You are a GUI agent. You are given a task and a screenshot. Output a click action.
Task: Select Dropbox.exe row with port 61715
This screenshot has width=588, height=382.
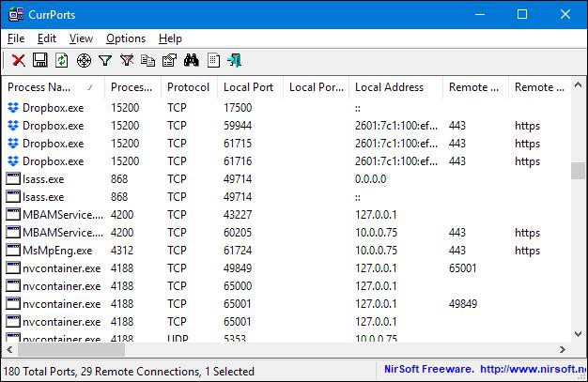point(286,144)
